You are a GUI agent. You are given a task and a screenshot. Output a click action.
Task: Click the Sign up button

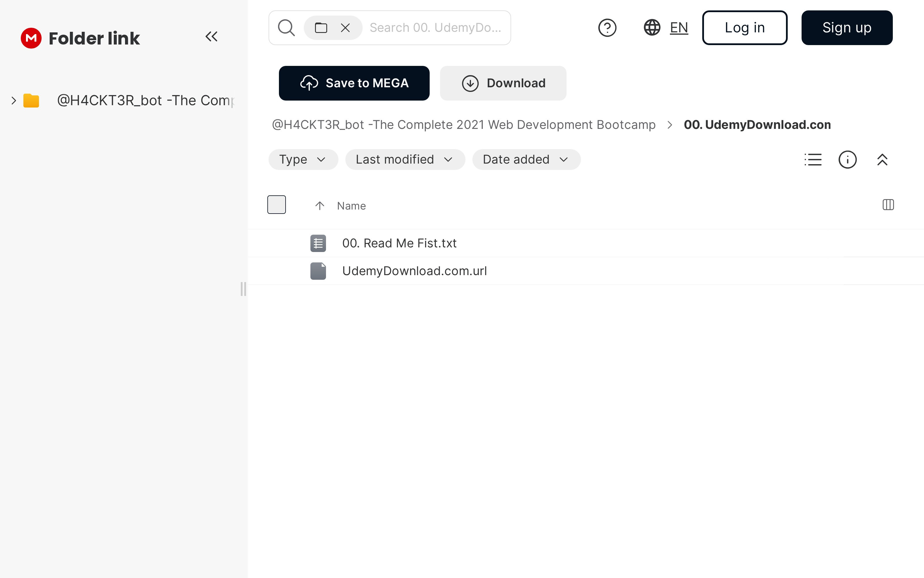click(847, 27)
